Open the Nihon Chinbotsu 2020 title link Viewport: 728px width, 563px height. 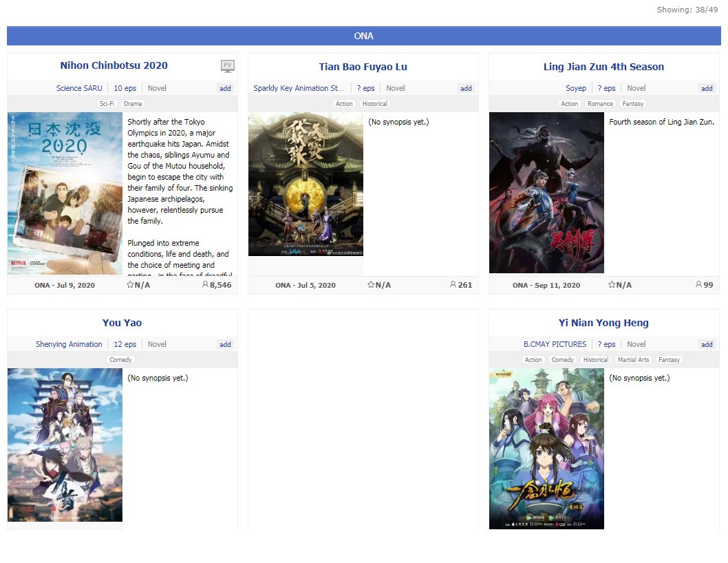(x=114, y=65)
